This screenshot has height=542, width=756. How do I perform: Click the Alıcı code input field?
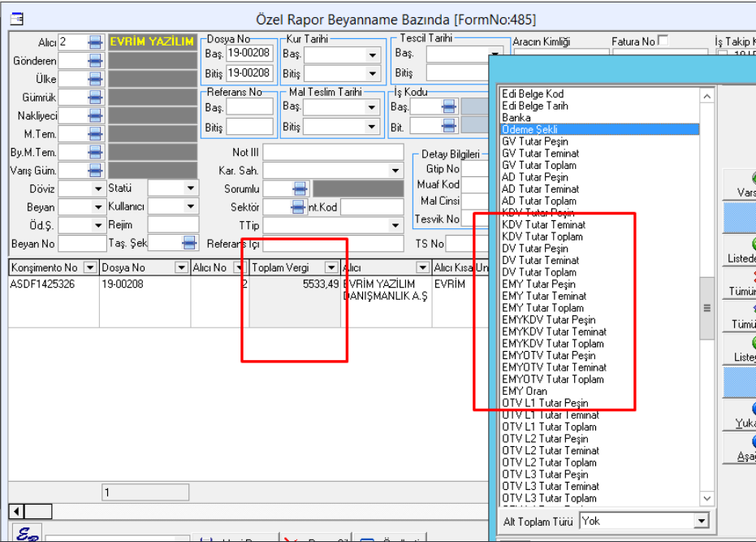[x=73, y=42]
